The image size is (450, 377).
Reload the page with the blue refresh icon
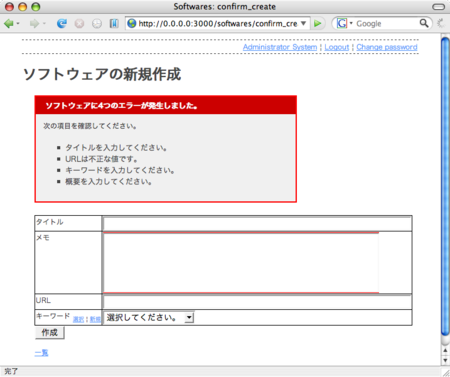coord(62,24)
